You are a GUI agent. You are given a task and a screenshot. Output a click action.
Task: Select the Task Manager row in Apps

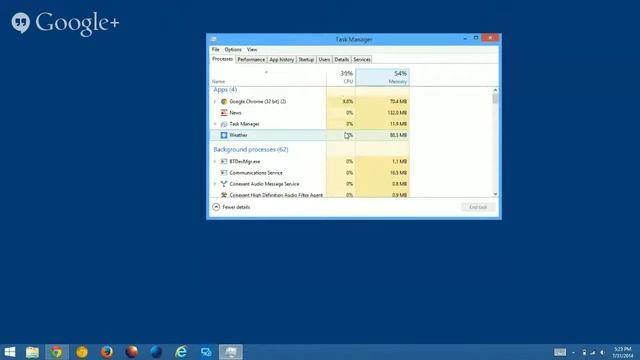(x=310, y=124)
